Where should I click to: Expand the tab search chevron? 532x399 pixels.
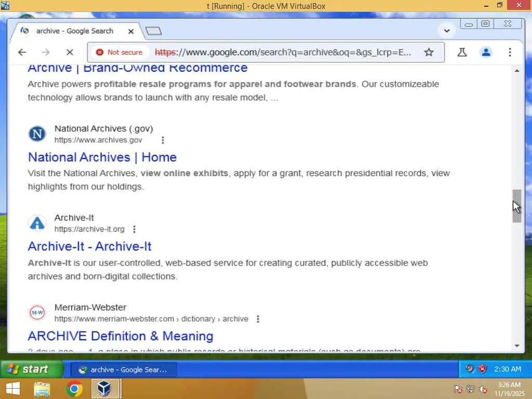tap(446, 31)
